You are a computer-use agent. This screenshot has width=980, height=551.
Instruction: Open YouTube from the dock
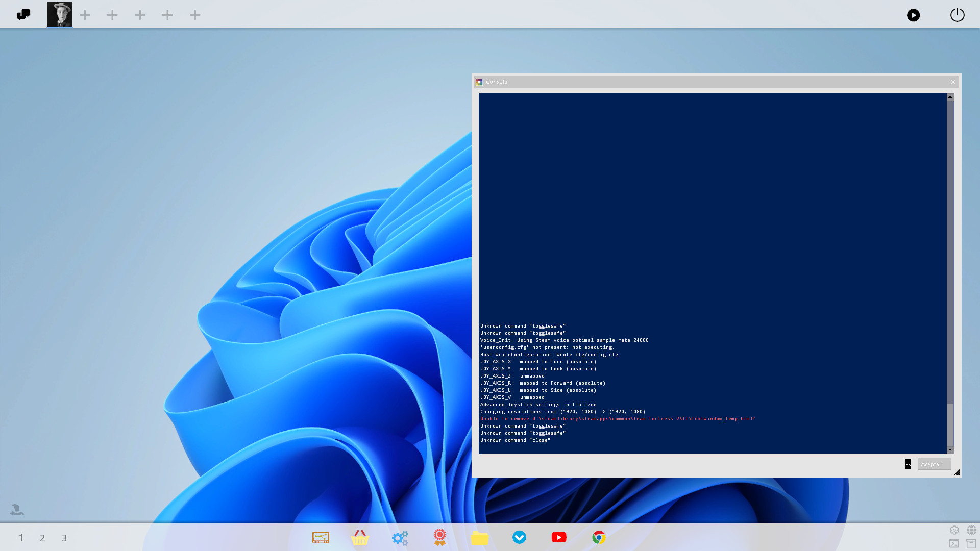click(559, 537)
